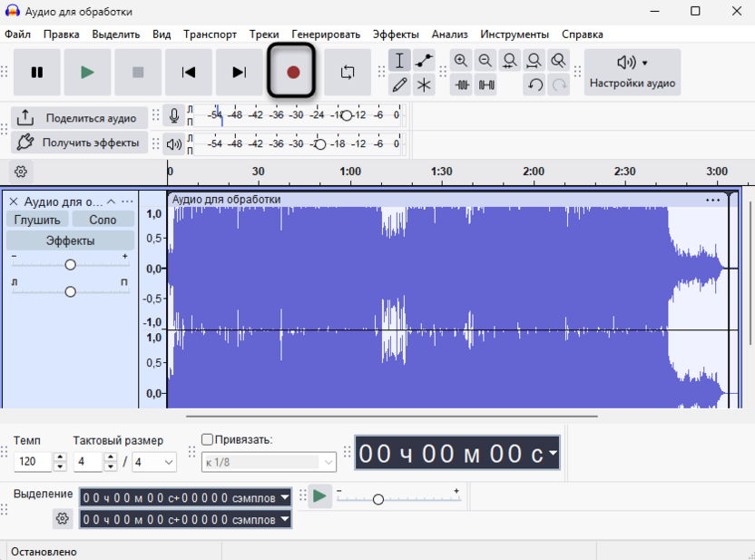Click play-at-speed green button
The height and width of the screenshot is (560, 755).
pos(319,496)
